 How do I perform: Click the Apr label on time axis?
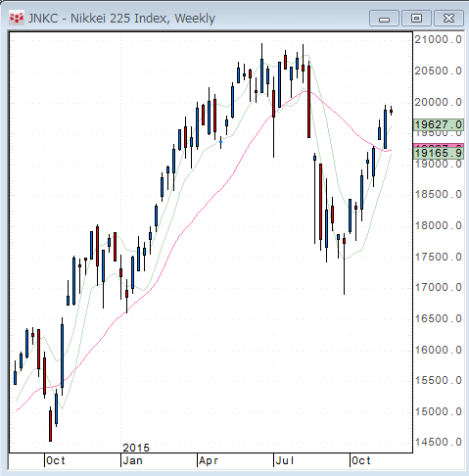[x=209, y=460]
